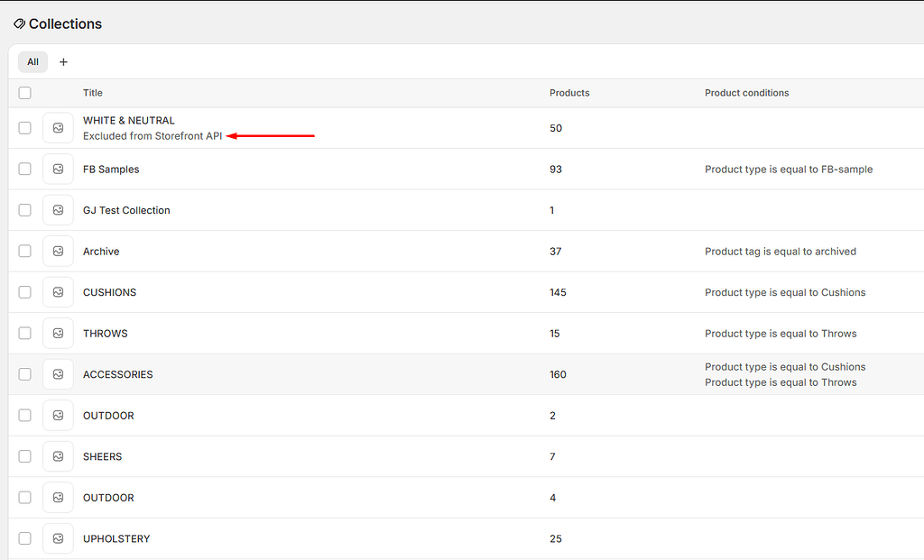Toggle the select-all checkbox in the table header

point(24,92)
